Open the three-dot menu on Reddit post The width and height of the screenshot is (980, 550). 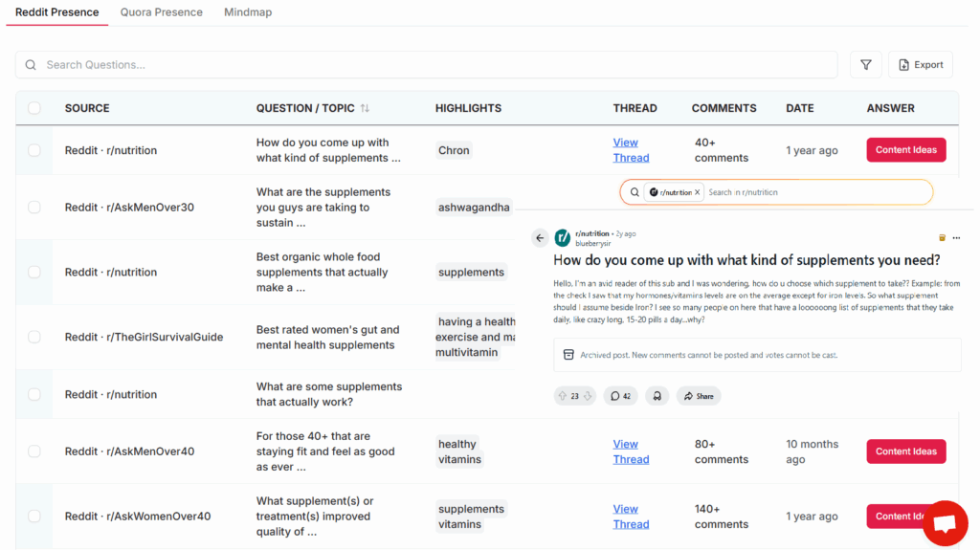pyautogui.click(x=956, y=238)
